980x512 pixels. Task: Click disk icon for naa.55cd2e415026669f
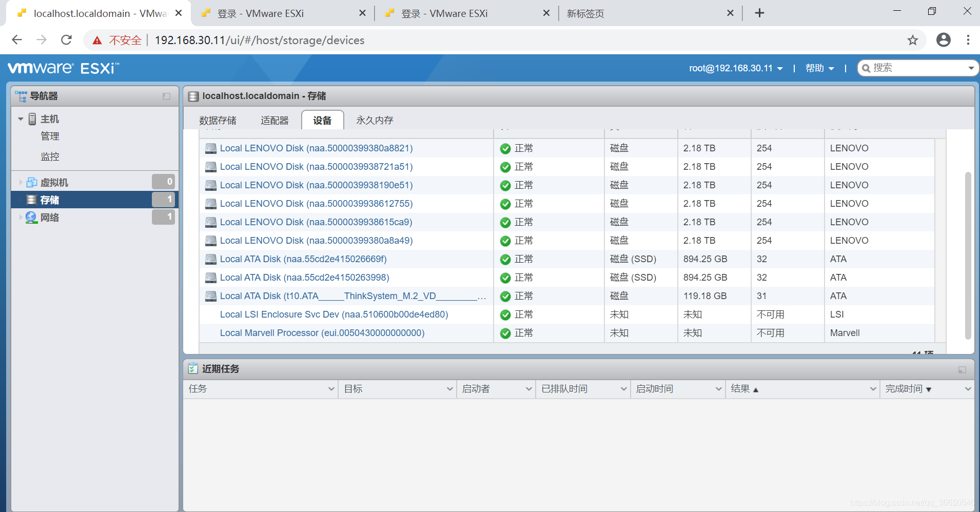[x=211, y=259]
